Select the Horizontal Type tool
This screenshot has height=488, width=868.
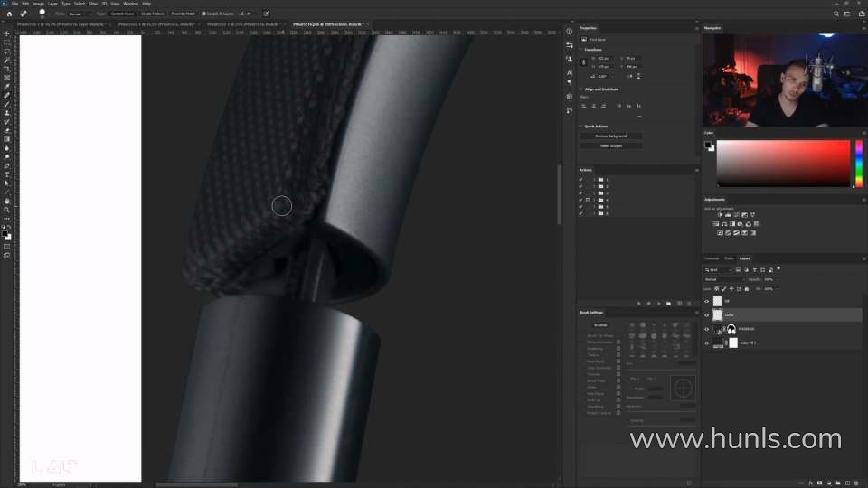6,174
